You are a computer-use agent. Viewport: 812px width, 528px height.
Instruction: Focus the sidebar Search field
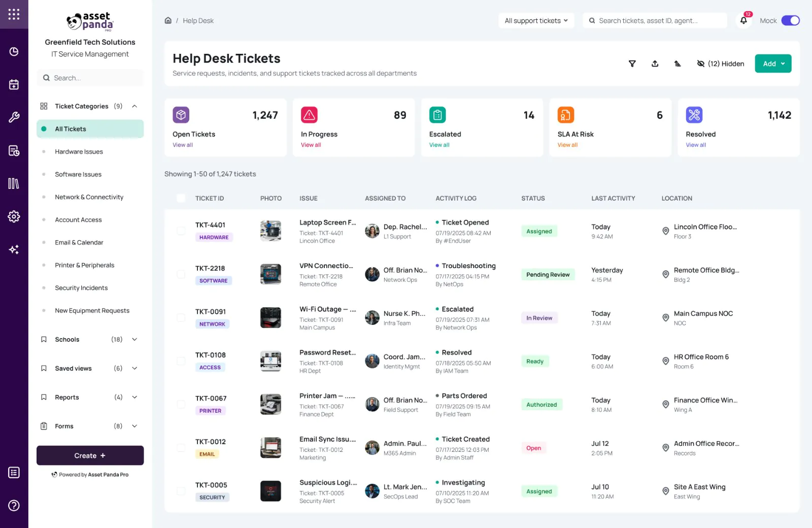(x=90, y=78)
